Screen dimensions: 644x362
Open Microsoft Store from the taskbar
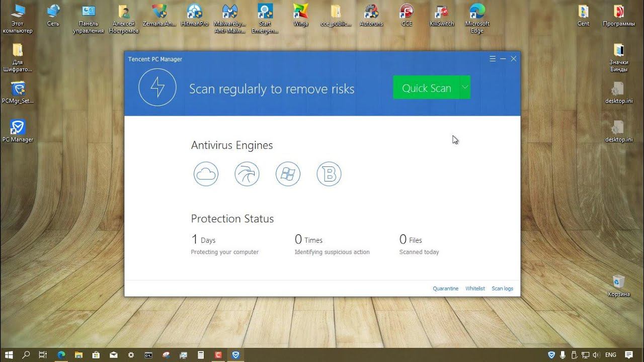tap(96, 354)
